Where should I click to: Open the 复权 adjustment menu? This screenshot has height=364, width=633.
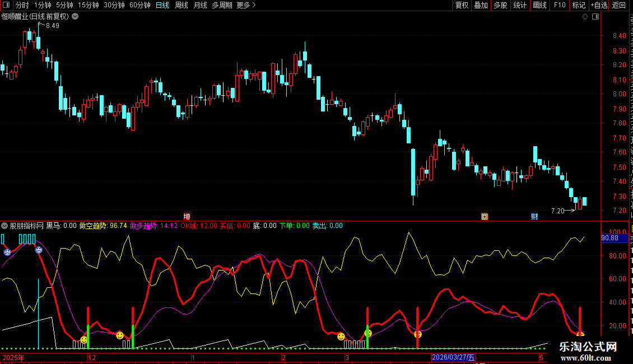(462, 5)
